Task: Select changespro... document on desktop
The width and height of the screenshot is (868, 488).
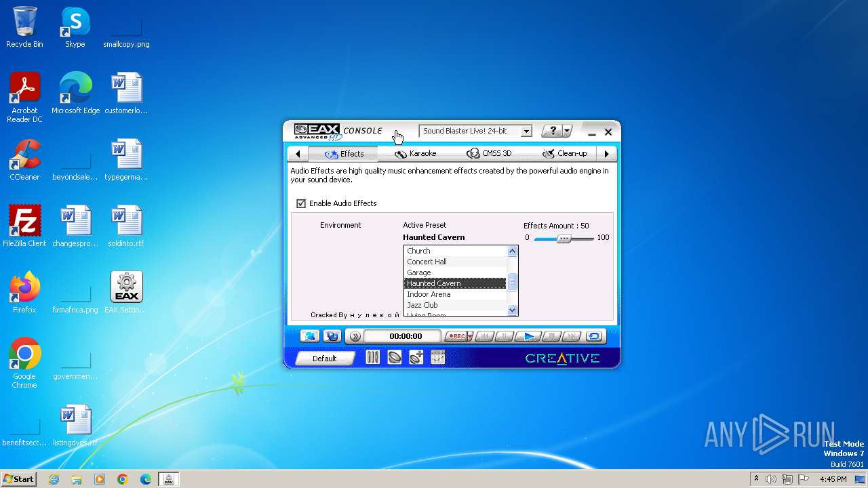Action: coord(75,226)
